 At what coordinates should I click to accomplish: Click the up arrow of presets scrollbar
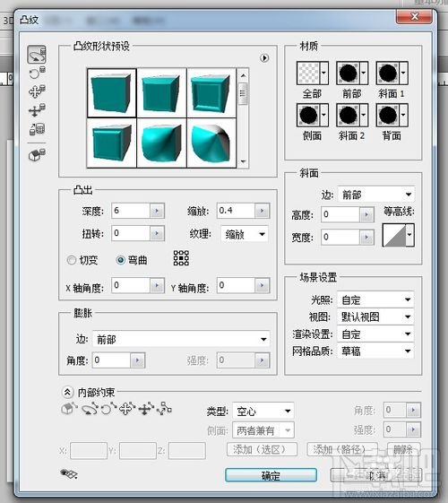tap(243, 75)
